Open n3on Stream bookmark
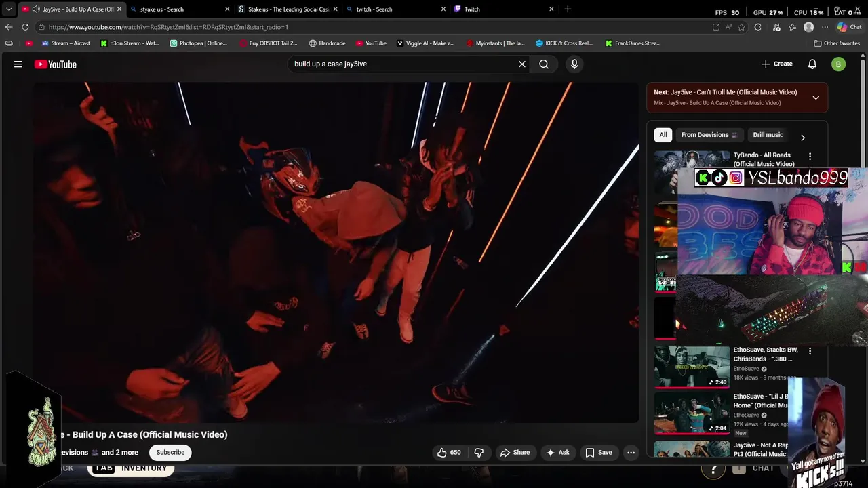 click(x=130, y=43)
